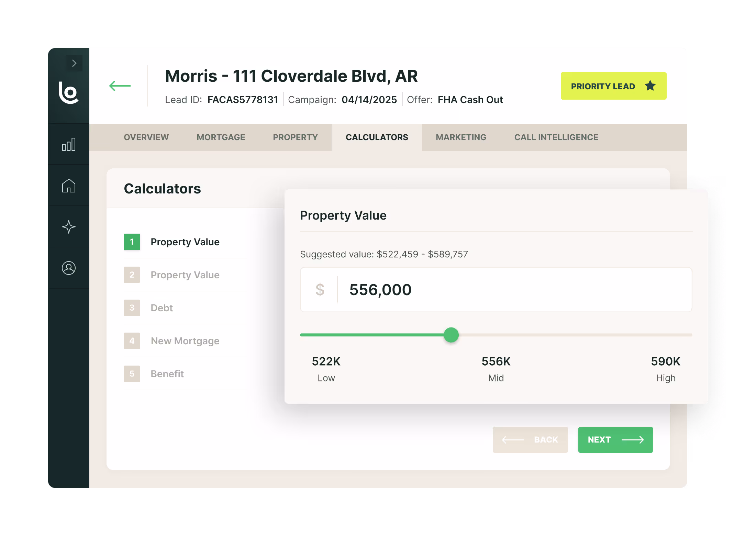Viewport: 756px width, 536px height.
Task: Select the home icon in the sidebar
Action: pos(69,186)
